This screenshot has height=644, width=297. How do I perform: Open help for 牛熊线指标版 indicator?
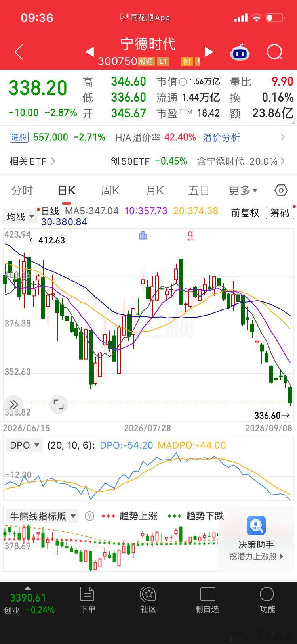[90, 516]
